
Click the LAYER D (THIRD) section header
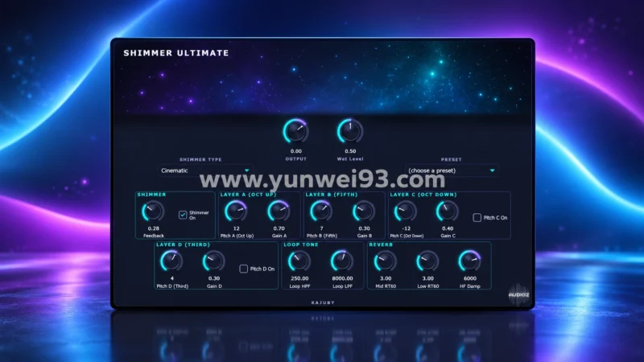coord(184,245)
